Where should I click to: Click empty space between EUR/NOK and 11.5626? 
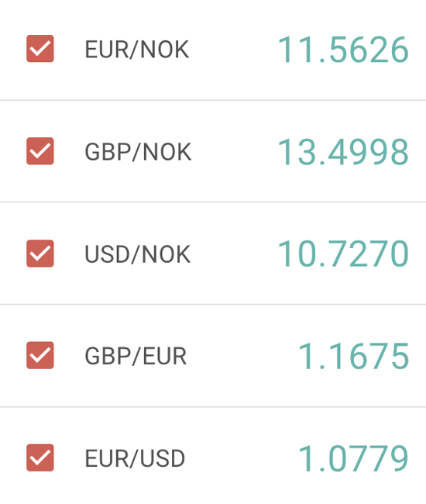tap(233, 50)
